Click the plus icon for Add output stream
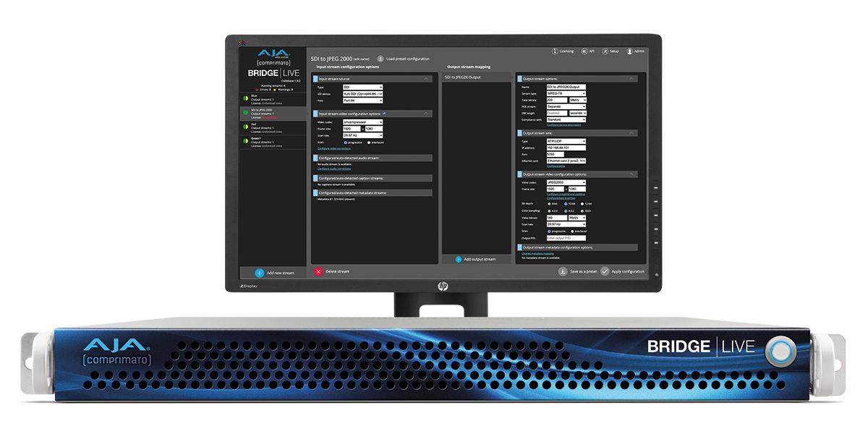The image size is (868, 426). tap(459, 259)
